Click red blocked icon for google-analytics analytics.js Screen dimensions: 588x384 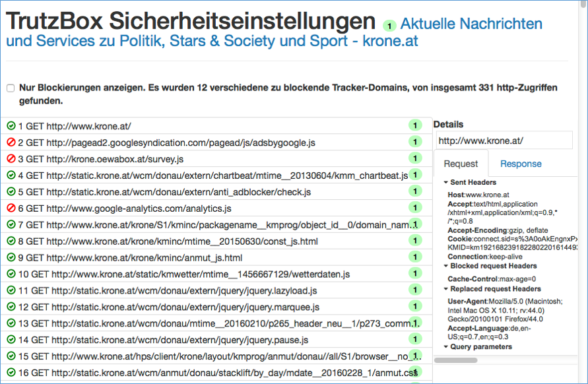(11, 208)
